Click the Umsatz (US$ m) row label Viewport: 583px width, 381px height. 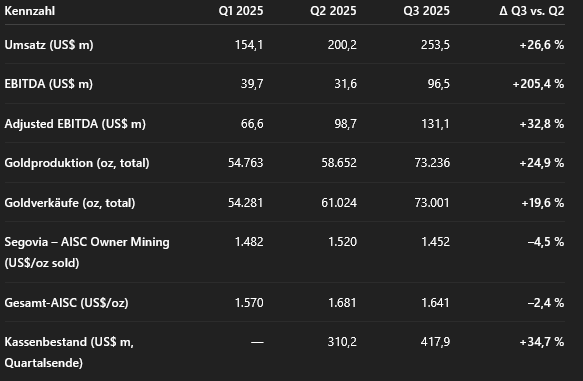tap(49, 45)
